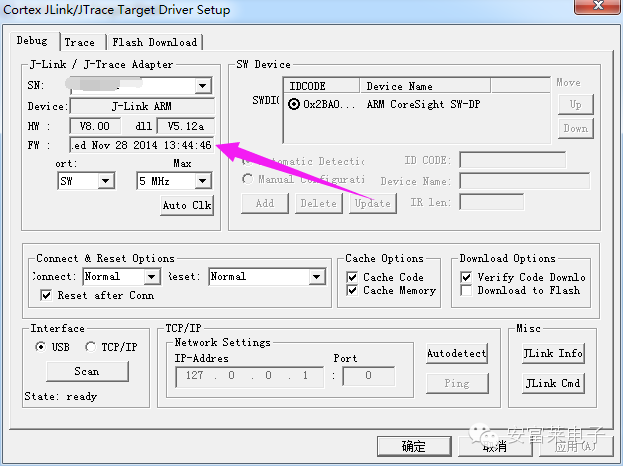Click the FW firmware date field

[142, 145]
